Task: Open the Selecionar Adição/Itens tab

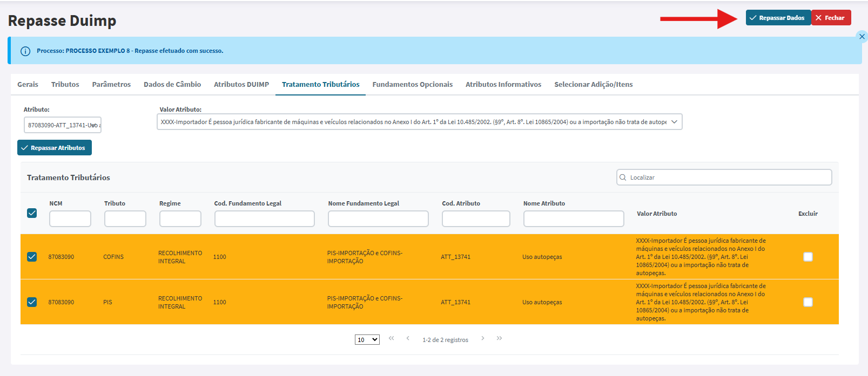Action: [594, 84]
